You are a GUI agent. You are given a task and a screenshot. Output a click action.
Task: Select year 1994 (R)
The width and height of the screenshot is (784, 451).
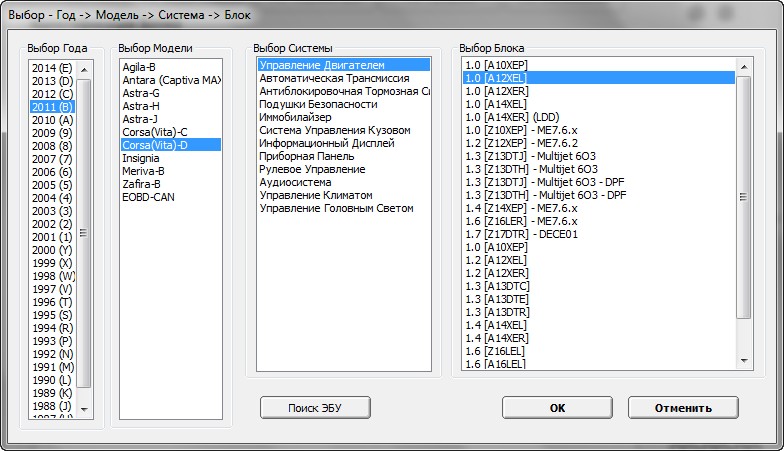pos(52,328)
